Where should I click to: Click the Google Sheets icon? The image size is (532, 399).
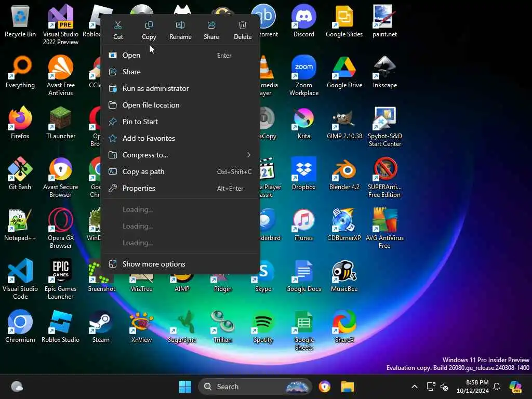click(303, 330)
